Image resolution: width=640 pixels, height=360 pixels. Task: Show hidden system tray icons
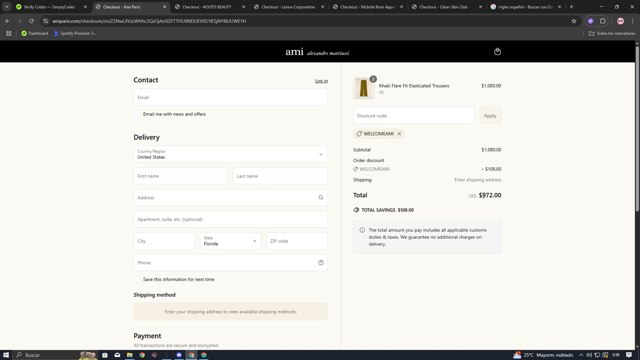[581, 355]
